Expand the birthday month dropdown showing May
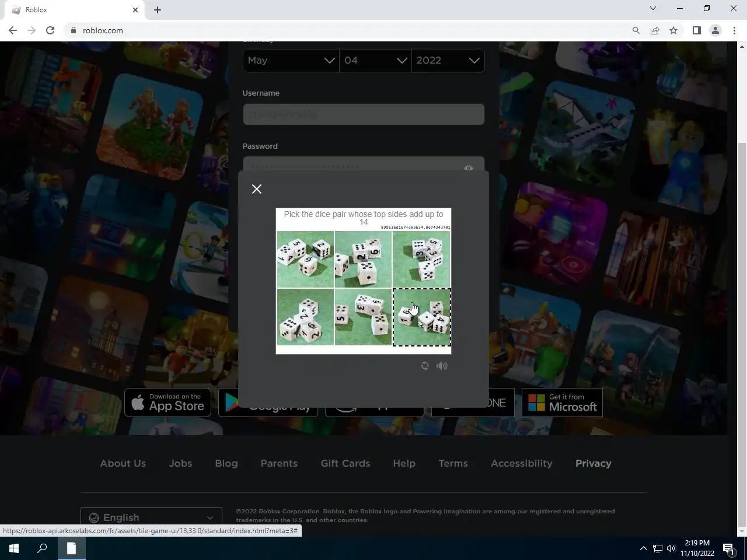 click(x=291, y=60)
